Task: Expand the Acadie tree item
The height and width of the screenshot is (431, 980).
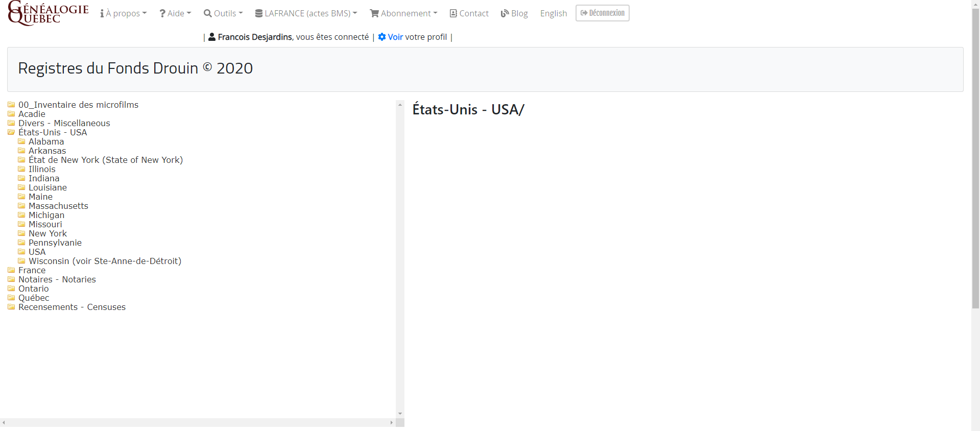Action: pyautogui.click(x=32, y=114)
